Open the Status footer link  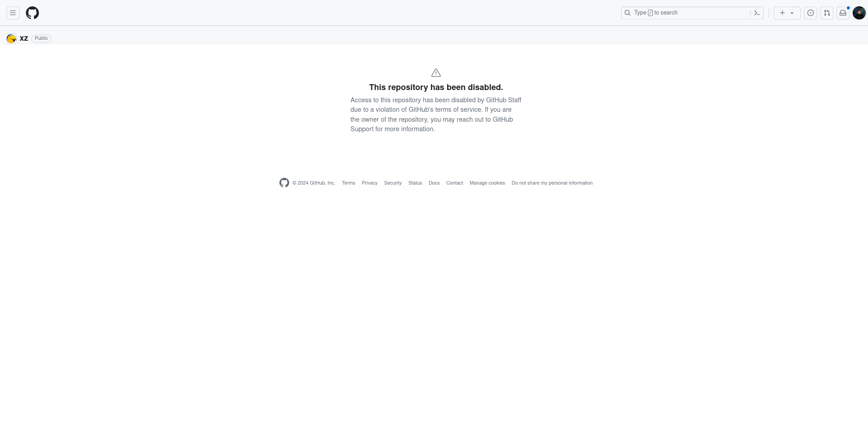click(x=415, y=183)
